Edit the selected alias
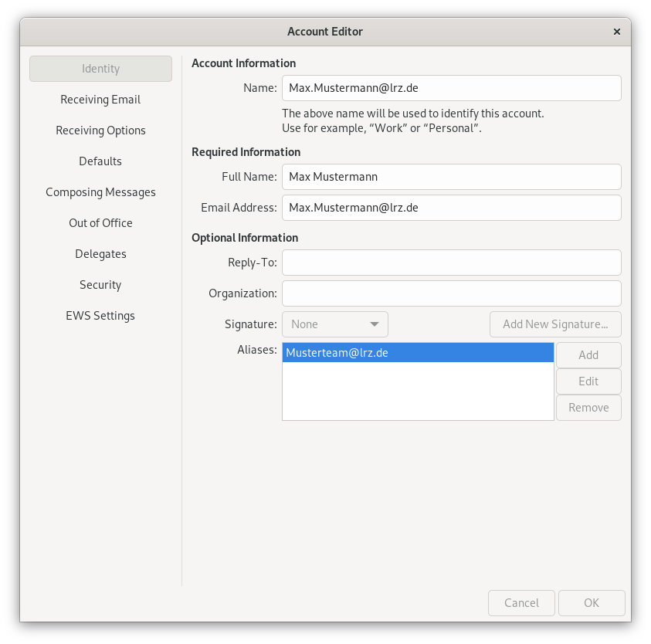The image size is (651, 644). click(x=588, y=381)
